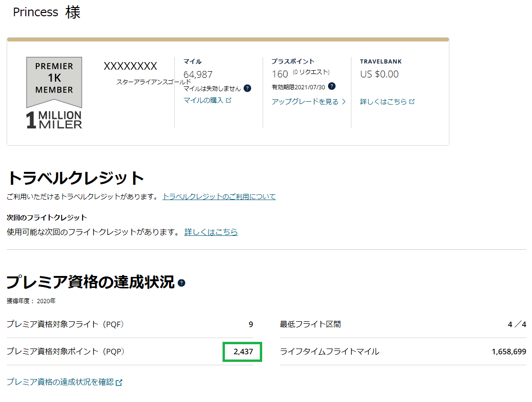Click the (0 リクエスト) text

tap(311, 72)
